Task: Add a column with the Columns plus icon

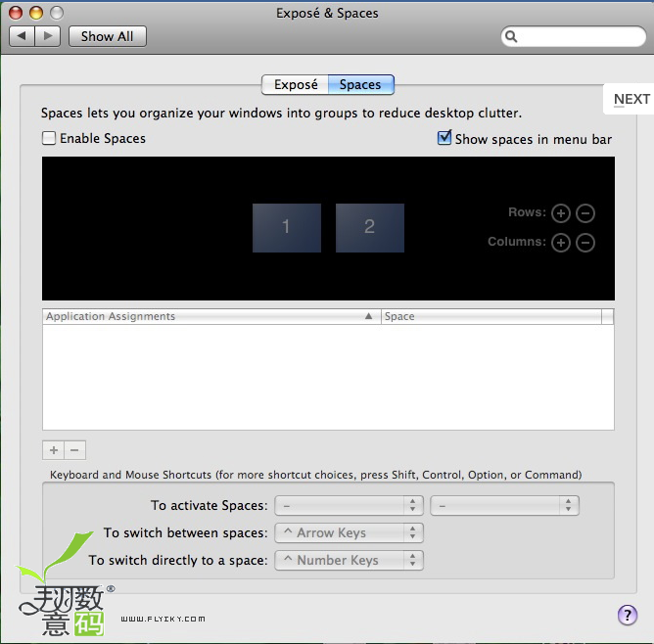Action: coord(561,243)
